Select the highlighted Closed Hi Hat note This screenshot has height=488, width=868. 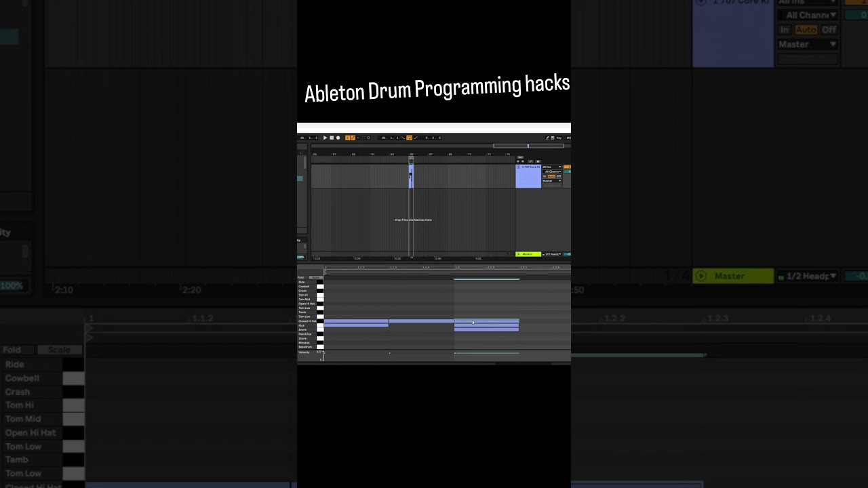tap(486, 321)
